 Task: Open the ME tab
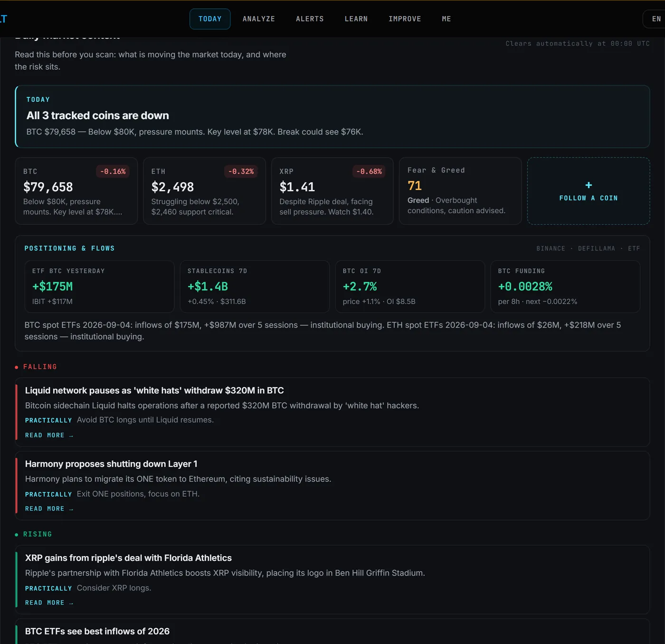coord(446,19)
